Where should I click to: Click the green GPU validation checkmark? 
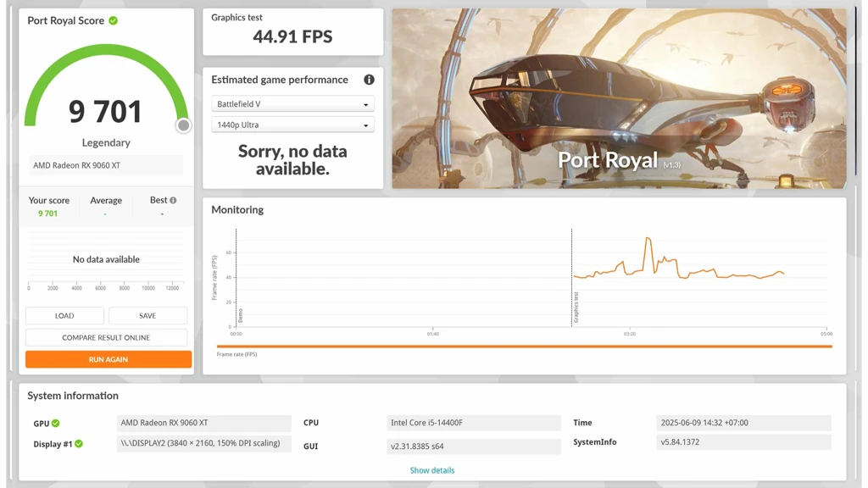pos(56,424)
